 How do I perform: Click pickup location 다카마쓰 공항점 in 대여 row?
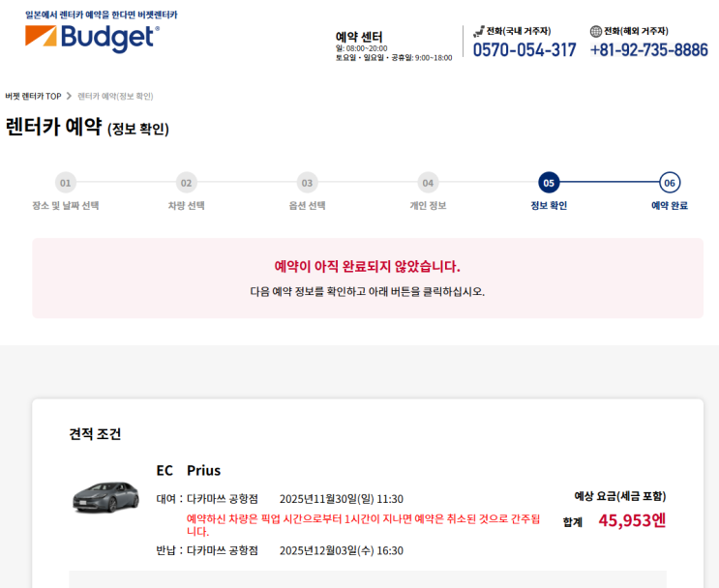223,499
